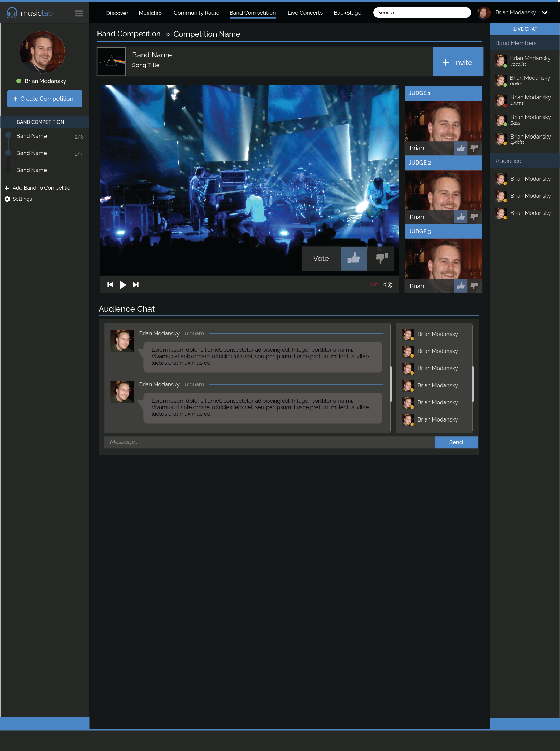
Task: Thumbs up for Judge 1 Brian
Action: 460,148
